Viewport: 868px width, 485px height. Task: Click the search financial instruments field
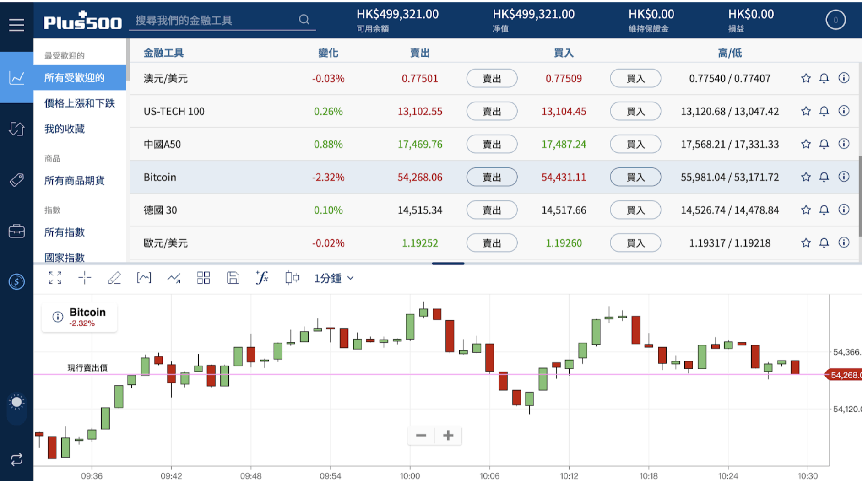[x=215, y=20]
